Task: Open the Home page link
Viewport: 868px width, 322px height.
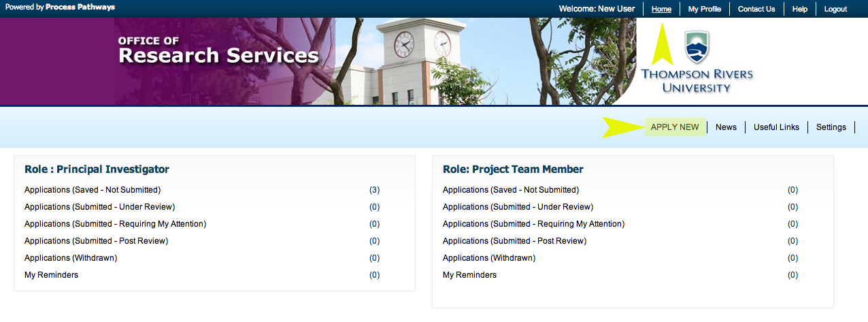Action: coord(661,9)
